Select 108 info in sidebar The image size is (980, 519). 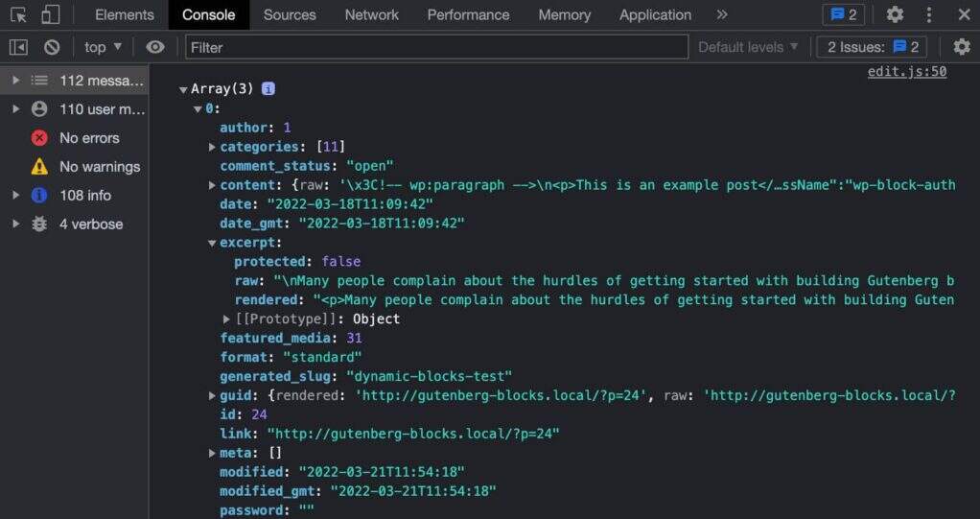coord(84,195)
